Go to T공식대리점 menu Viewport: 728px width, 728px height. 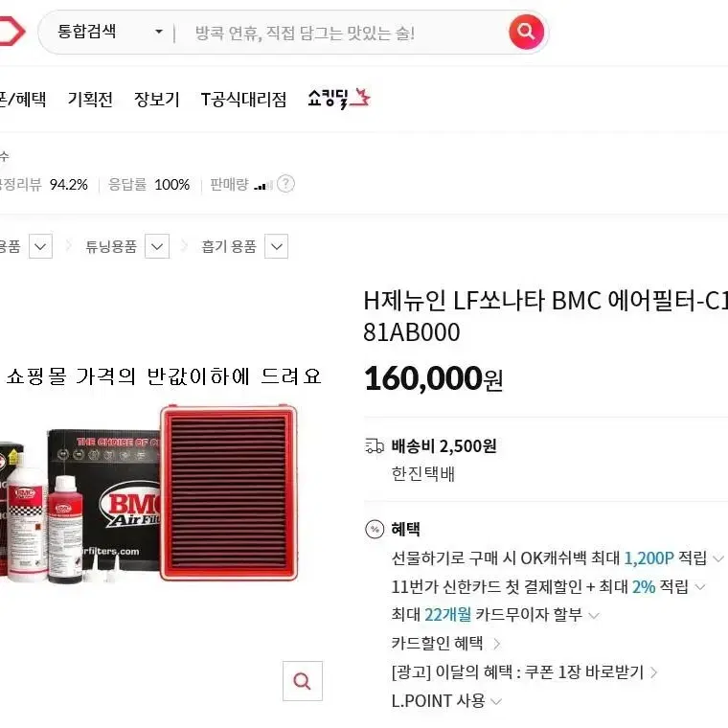coord(243,99)
